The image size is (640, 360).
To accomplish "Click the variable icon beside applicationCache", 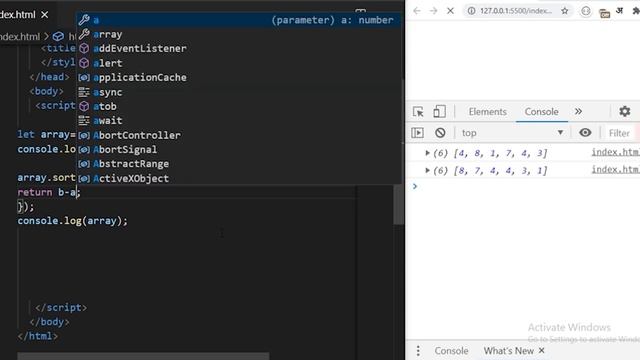I will 84,78.
